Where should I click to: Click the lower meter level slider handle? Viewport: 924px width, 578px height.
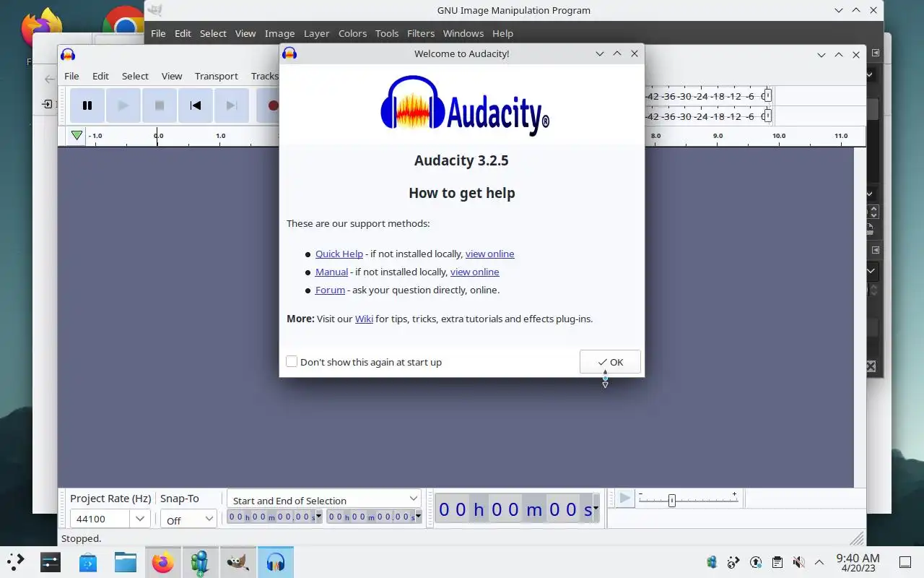768,116
